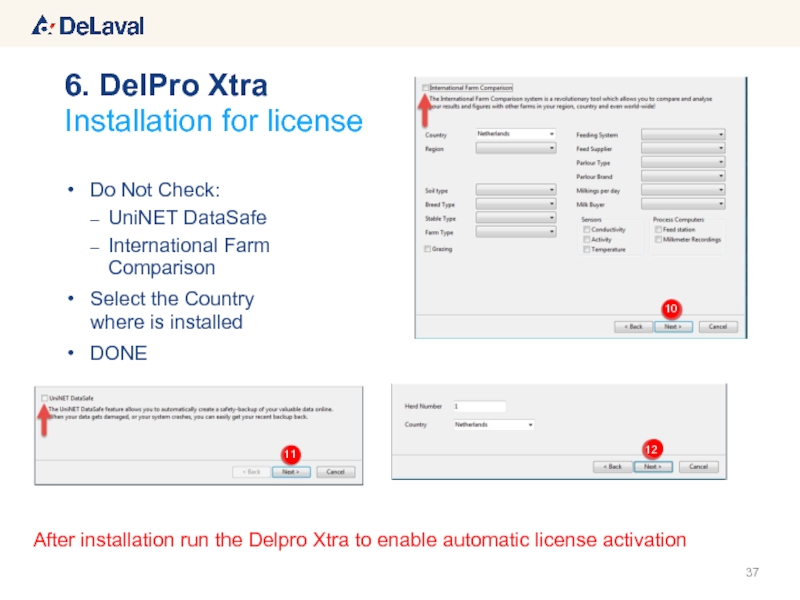This screenshot has height=600, width=800.
Task: Click the '6. DelPro Xtra' heading
Action: click(166, 85)
